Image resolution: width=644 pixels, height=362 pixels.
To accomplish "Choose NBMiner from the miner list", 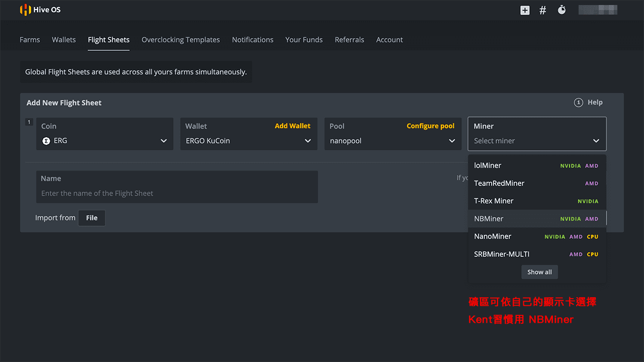I will click(x=489, y=219).
